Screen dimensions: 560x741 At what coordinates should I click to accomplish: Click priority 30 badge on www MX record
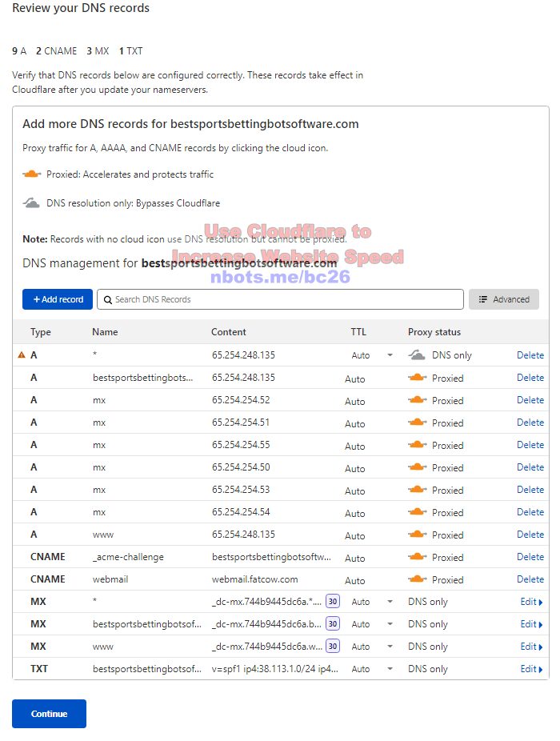pos(333,646)
